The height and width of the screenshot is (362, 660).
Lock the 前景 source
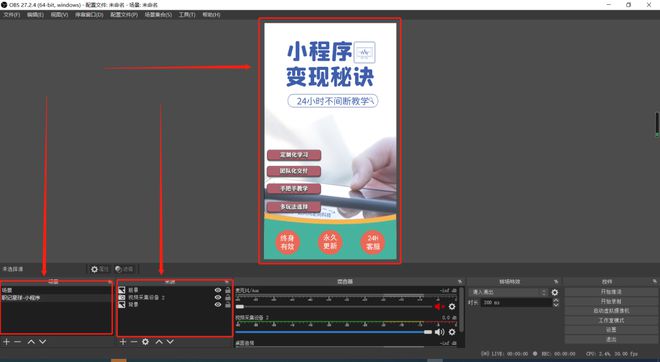point(228,290)
